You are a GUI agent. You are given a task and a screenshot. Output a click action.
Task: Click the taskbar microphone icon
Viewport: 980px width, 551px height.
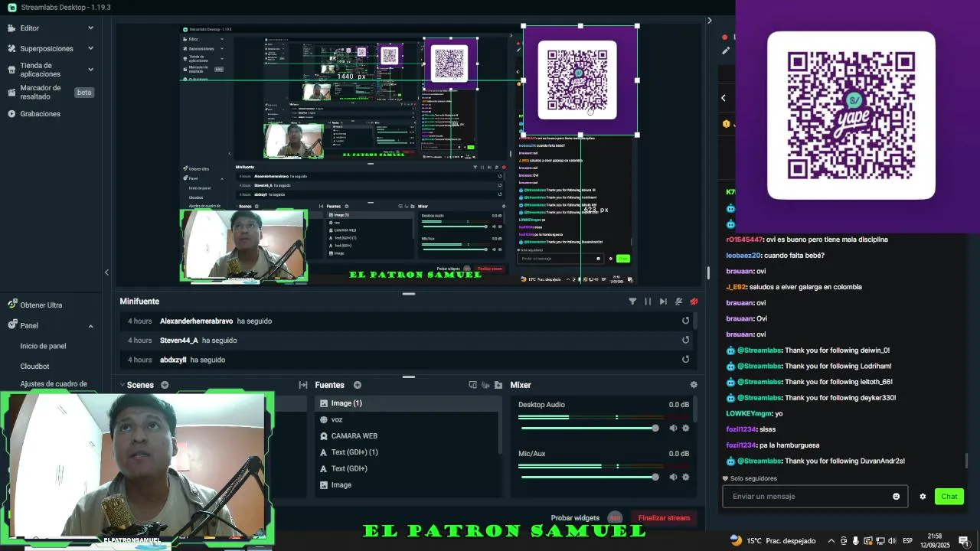[856, 541]
